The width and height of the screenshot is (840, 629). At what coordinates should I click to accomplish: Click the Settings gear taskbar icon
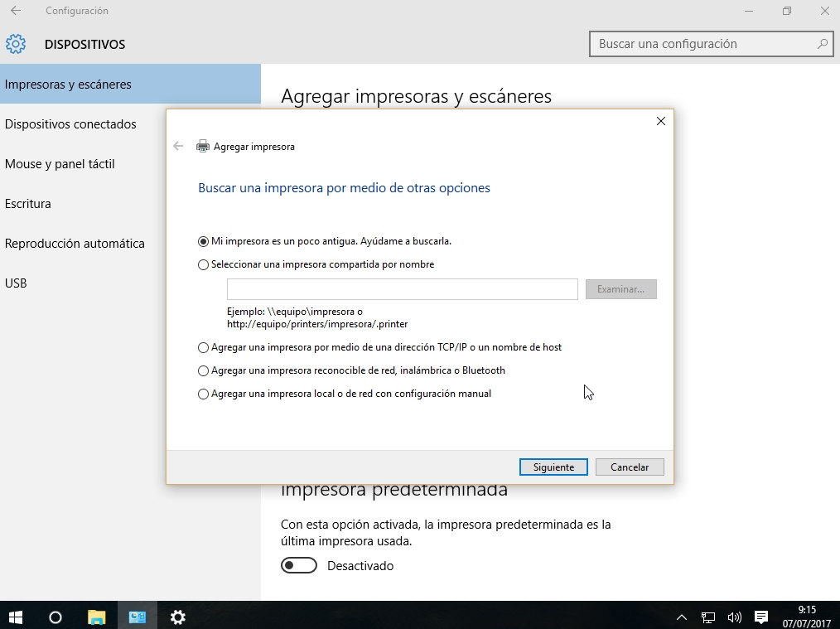177,617
